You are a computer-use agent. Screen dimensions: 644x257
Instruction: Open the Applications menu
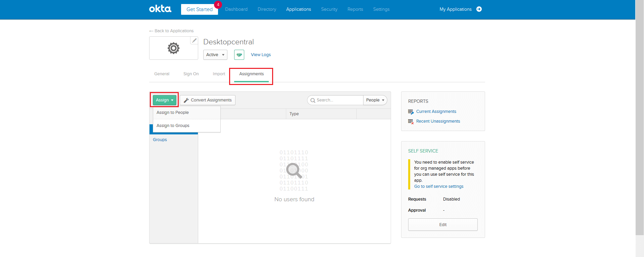299,9
